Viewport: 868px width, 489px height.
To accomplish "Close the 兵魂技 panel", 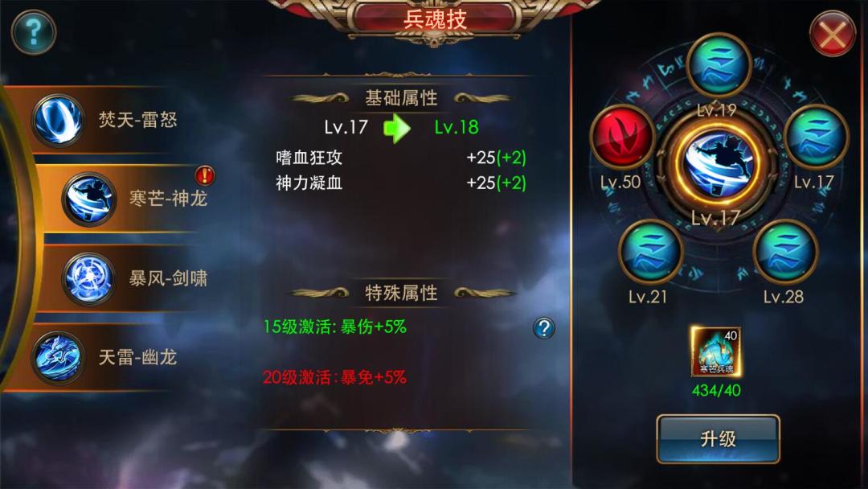I will (832, 35).
